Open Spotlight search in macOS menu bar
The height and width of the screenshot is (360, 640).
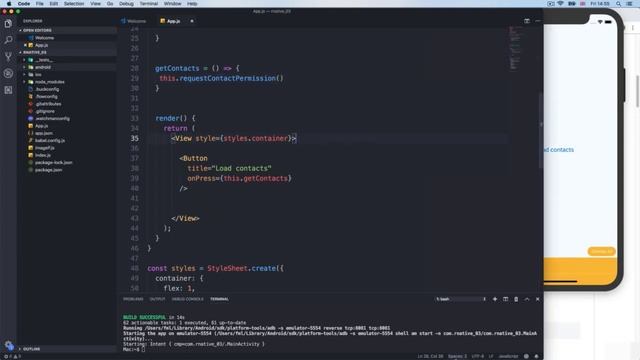click(619, 4)
